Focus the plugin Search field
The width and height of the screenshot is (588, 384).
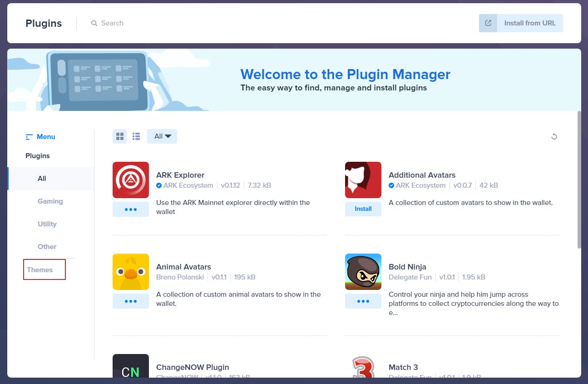click(x=112, y=23)
